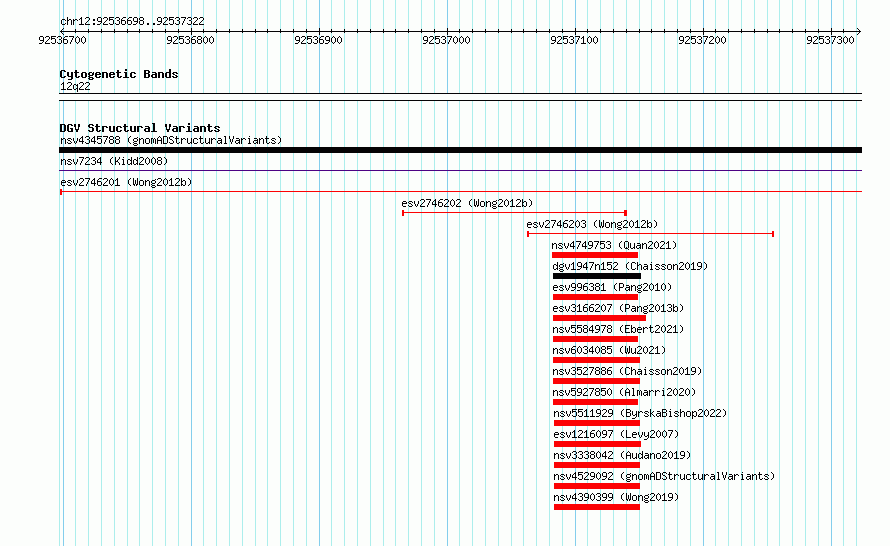Image resolution: width=890 pixels, height=546 pixels.
Task: Click the red bar under esv3166207
Action: click(x=599, y=318)
